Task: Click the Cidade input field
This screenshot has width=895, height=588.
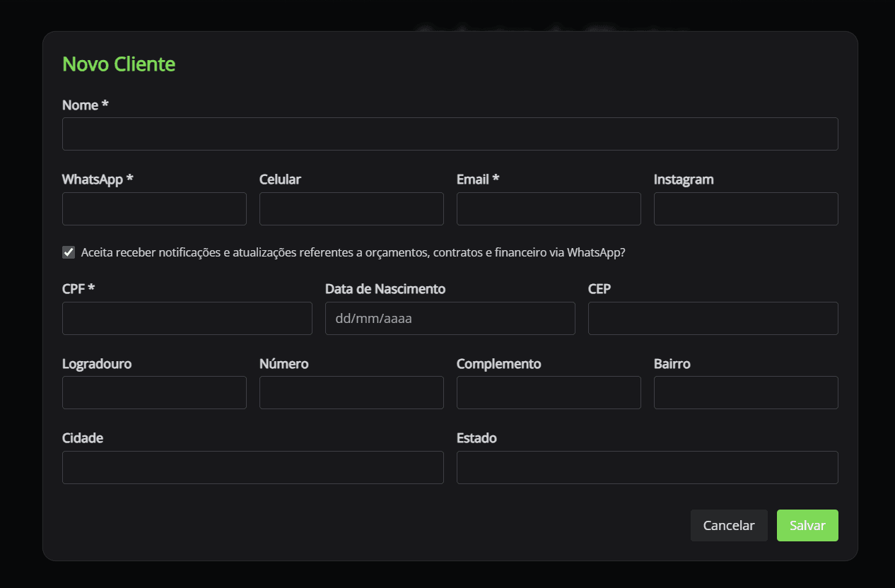Action: [253, 468]
